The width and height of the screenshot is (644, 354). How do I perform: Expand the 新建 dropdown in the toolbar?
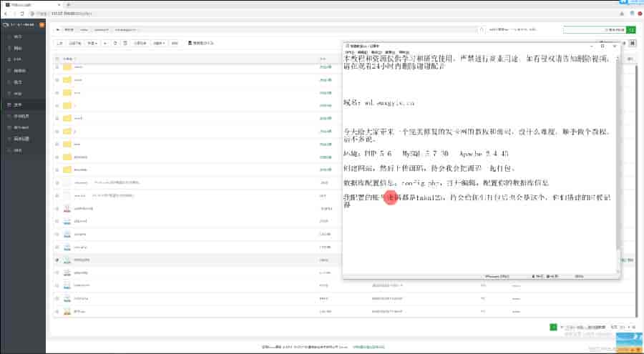[x=92, y=43]
